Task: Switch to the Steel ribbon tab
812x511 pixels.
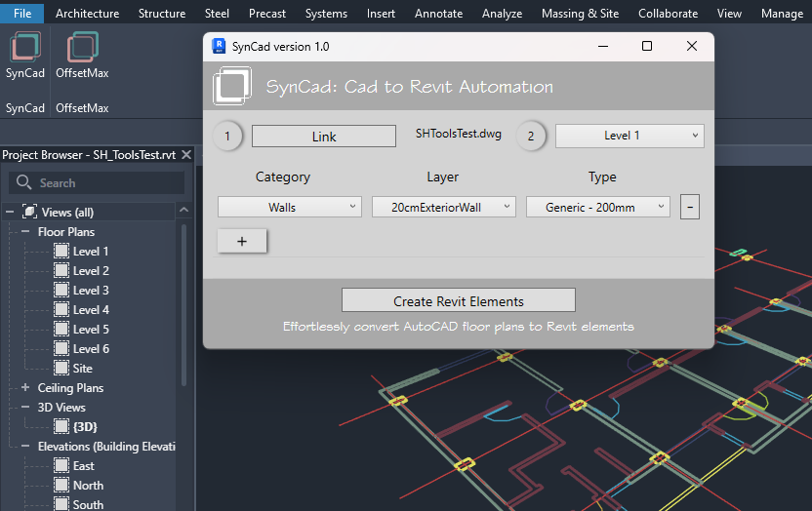Action: point(217,14)
